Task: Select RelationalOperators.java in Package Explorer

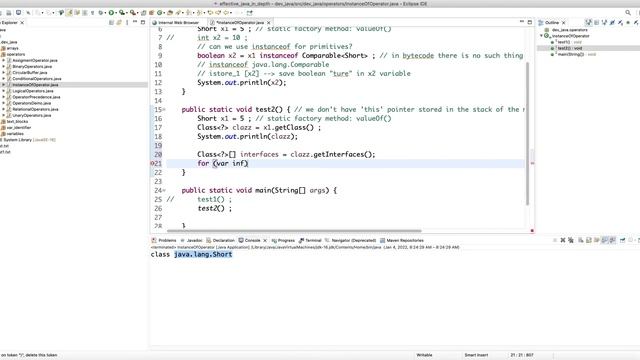Action: coord(35,109)
